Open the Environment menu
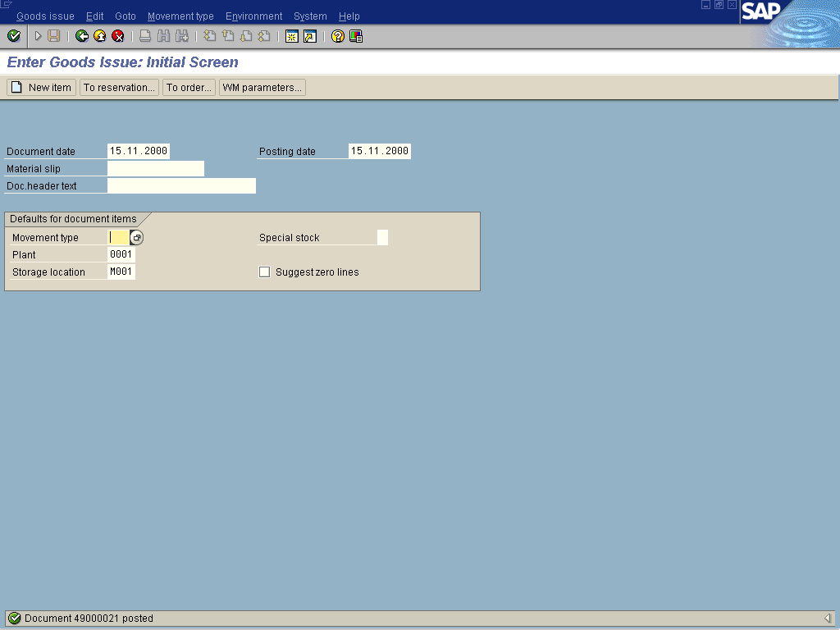Image resolution: width=840 pixels, height=630 pixels. pos(254,16)
